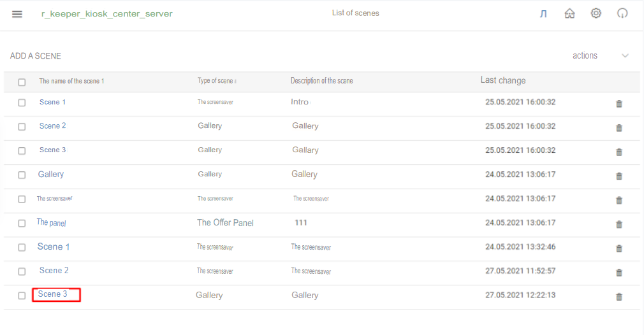
Task: Delete scene changed 27.05.2021 11:52:57
Action: (619, 273)
